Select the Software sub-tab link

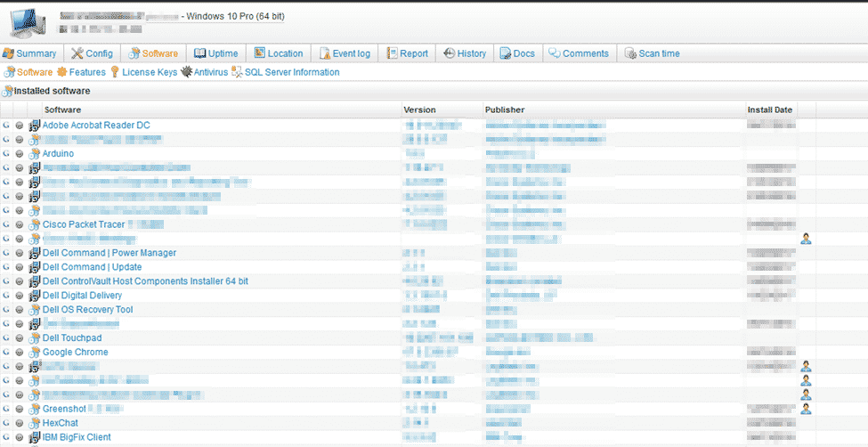click(x=28, y=72)
